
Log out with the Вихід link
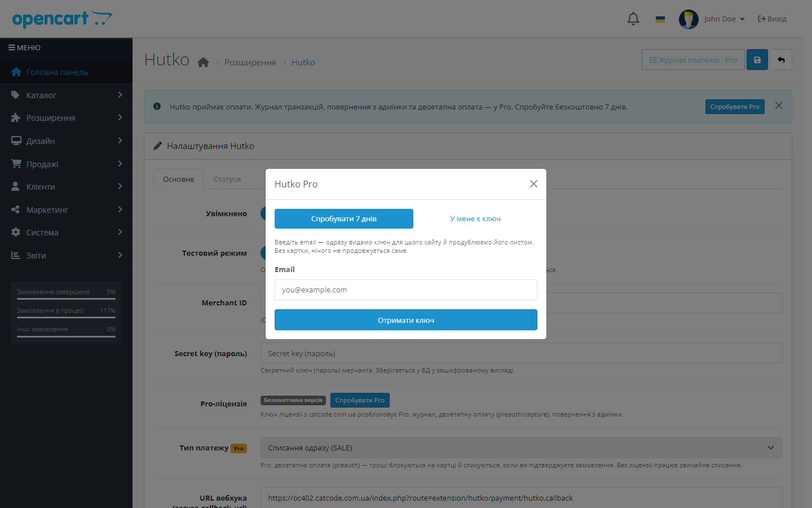click(773, 19)
